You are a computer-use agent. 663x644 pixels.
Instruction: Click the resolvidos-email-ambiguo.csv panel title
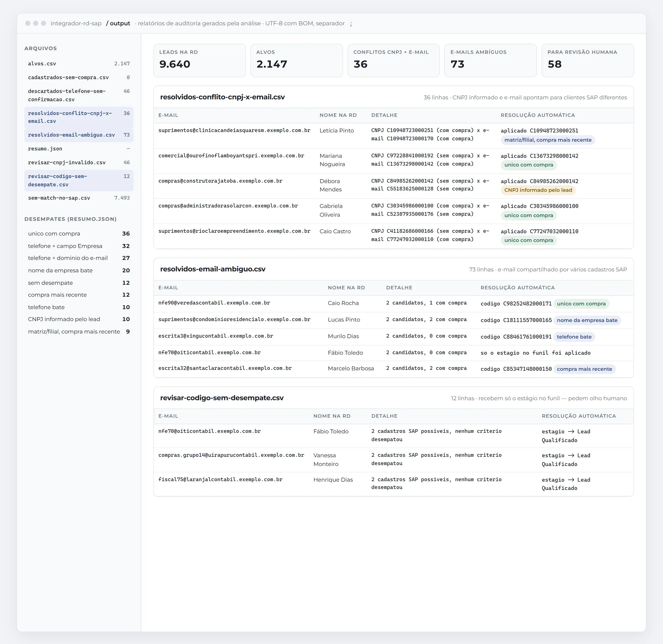tap(212, 269)
